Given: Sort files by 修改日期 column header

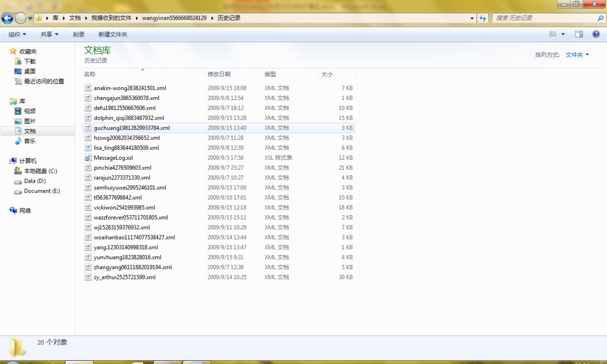Looking at the screenshot, I should [219, 74].
